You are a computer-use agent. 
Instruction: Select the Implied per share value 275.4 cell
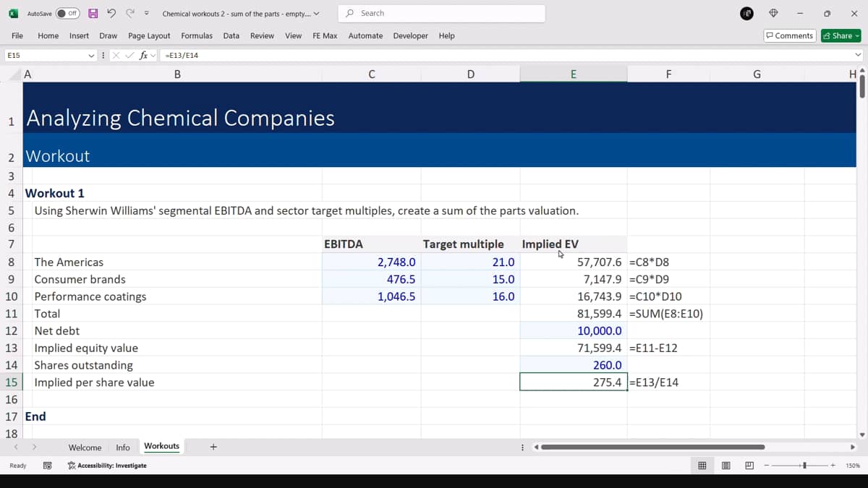[574, 382]
